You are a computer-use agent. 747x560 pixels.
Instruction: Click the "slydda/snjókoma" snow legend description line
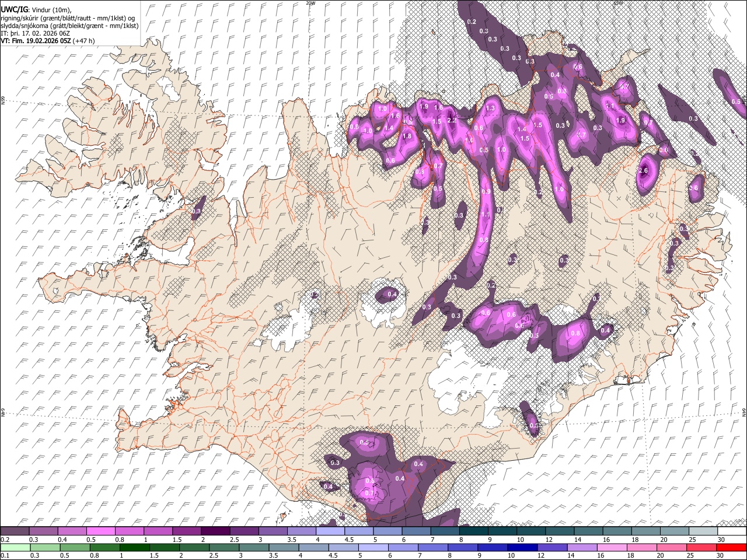click(70, 26)
